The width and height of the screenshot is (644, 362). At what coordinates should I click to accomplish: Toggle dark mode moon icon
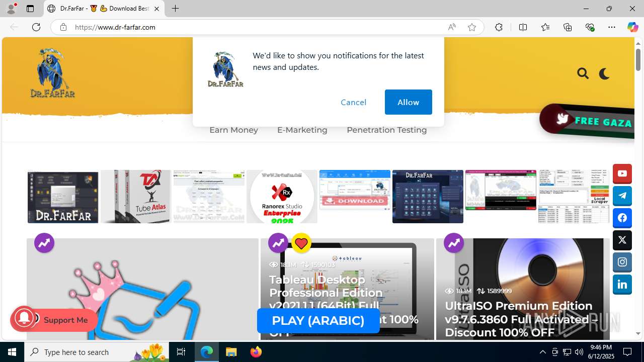604,74
